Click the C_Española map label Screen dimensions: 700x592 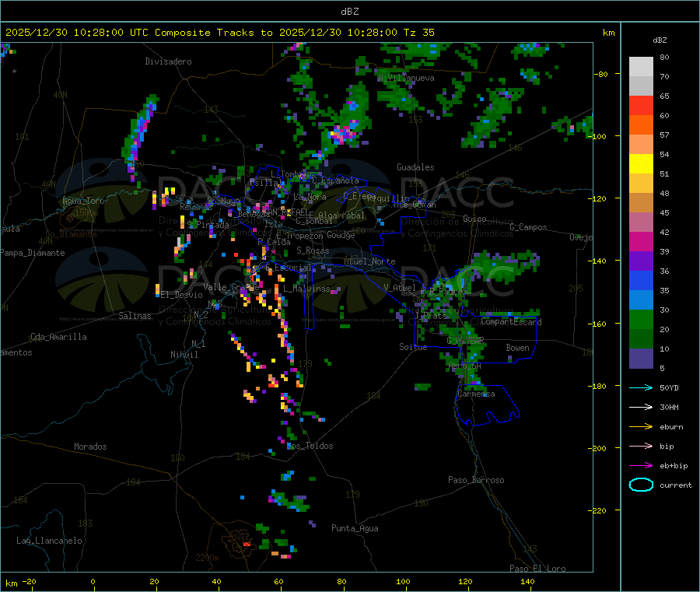pos(335,180)
